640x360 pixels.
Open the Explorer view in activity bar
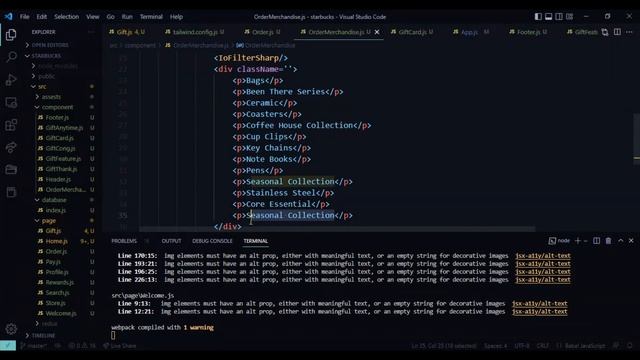point(11,35)
